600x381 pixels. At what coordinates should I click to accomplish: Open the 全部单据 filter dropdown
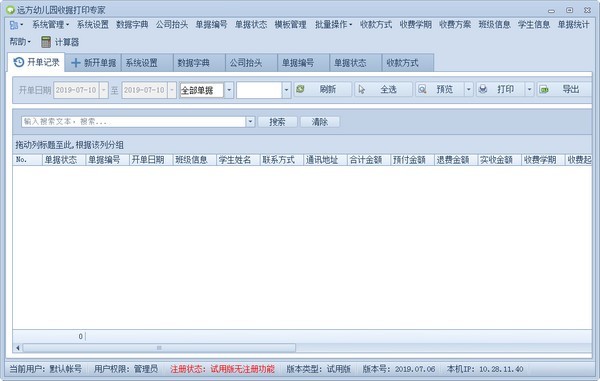(x=229, y=90)
